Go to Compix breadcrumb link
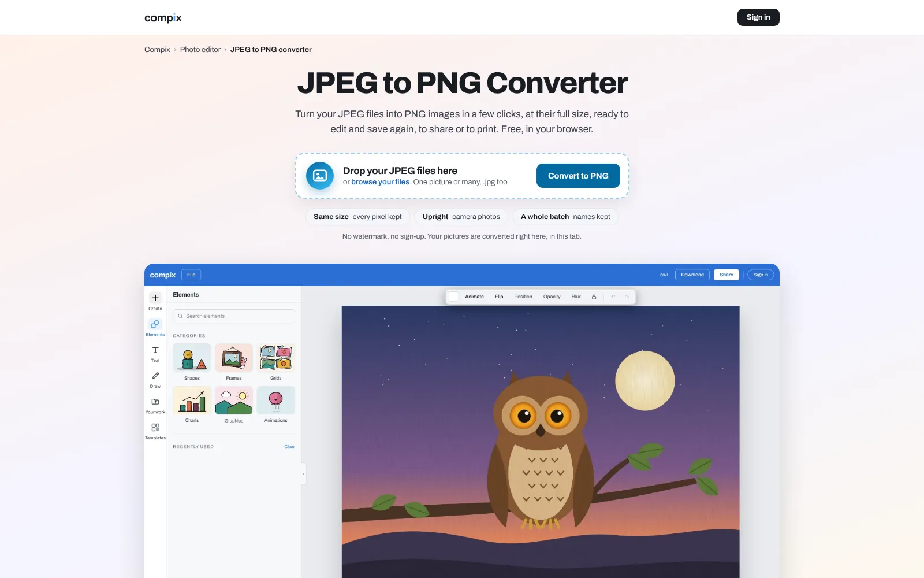 pyautogui.click(x=157, y=50)
